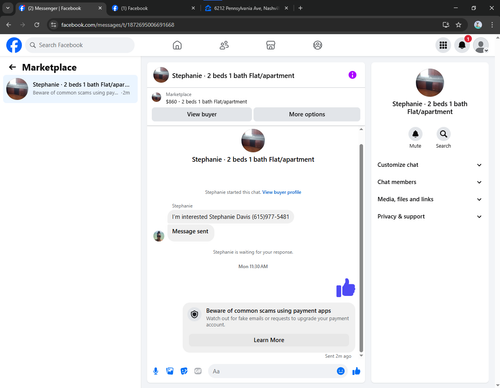This screenshot has width=500, height=388.
Task: Click Learn More on scam warning
Action: pyautogui.click(x=269, y=340)
